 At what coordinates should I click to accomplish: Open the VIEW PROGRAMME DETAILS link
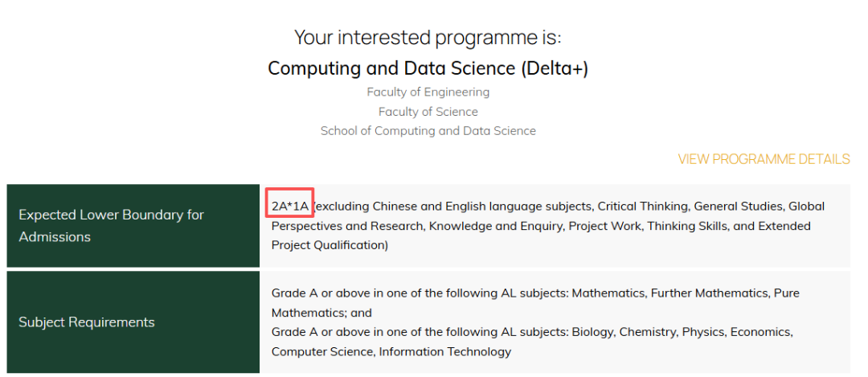point(764,159)
